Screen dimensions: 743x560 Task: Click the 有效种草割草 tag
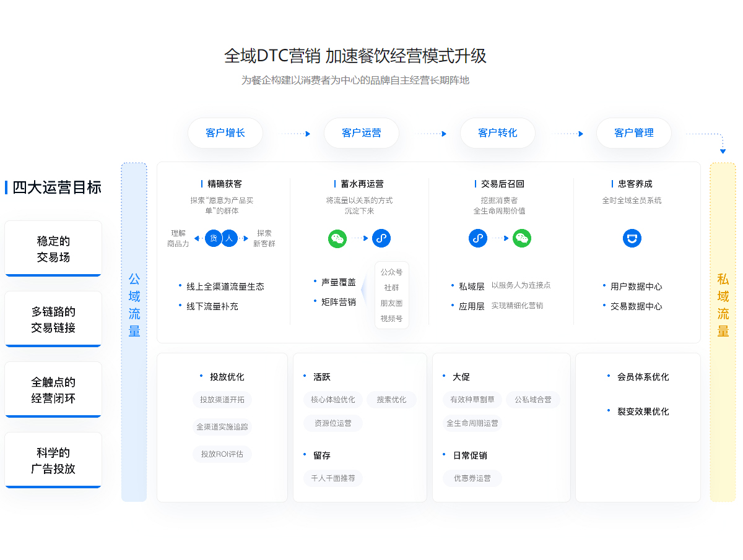(472, 400)
